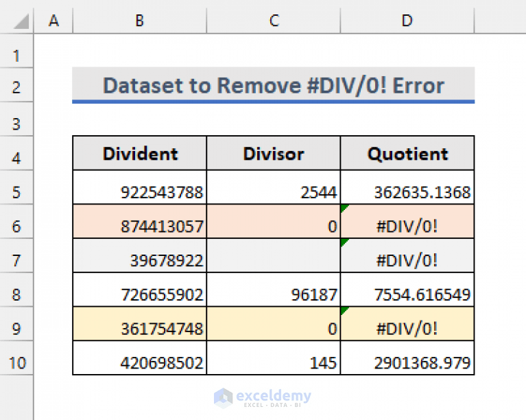Select the Divident header cell
526x420 pixels.
click(139, 154)
